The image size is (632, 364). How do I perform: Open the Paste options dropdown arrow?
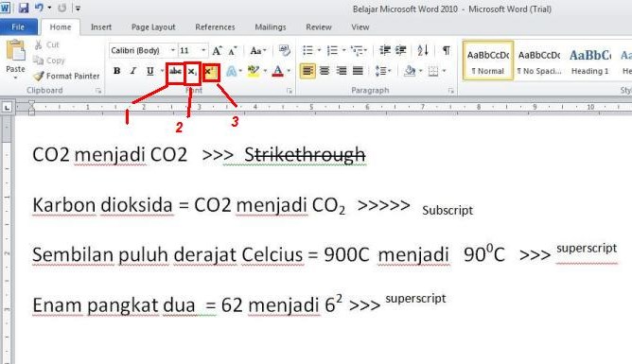tap(16, 78)
